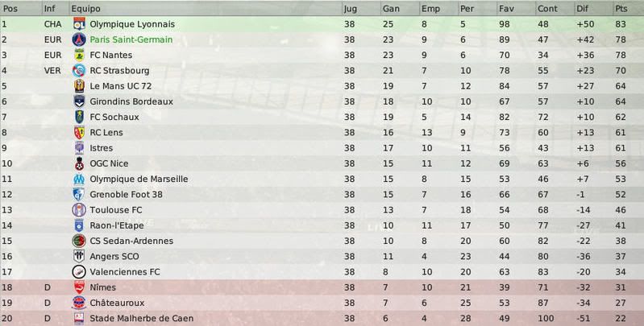
Task: Click the Olympique Lyonnais club crest
Action: [x=79, y=24]
